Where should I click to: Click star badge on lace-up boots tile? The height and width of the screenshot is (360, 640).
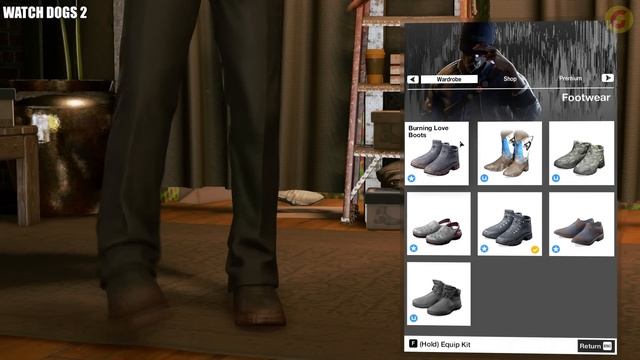(x=484, y=248)
